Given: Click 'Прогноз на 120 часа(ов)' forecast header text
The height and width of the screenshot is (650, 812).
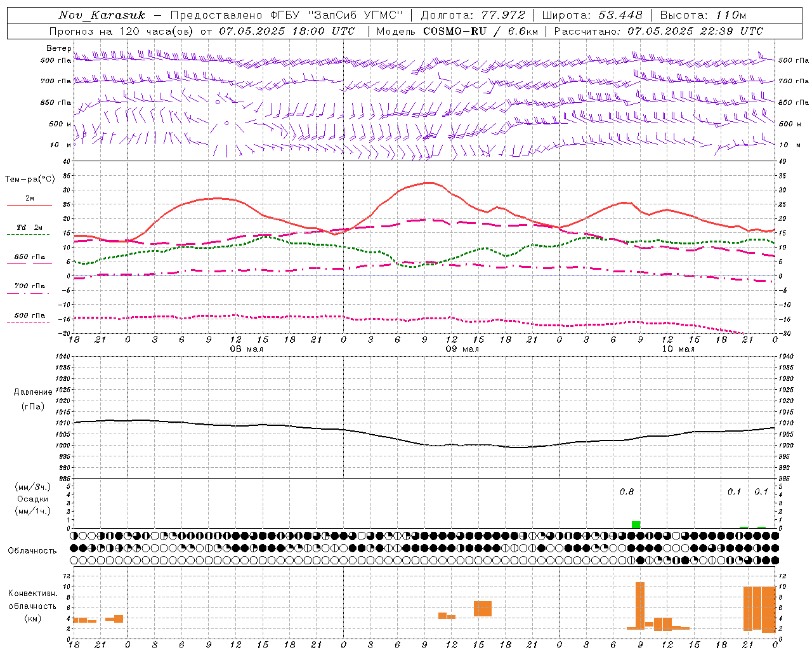Looking at the screenshot, I should tap(121, 31).
